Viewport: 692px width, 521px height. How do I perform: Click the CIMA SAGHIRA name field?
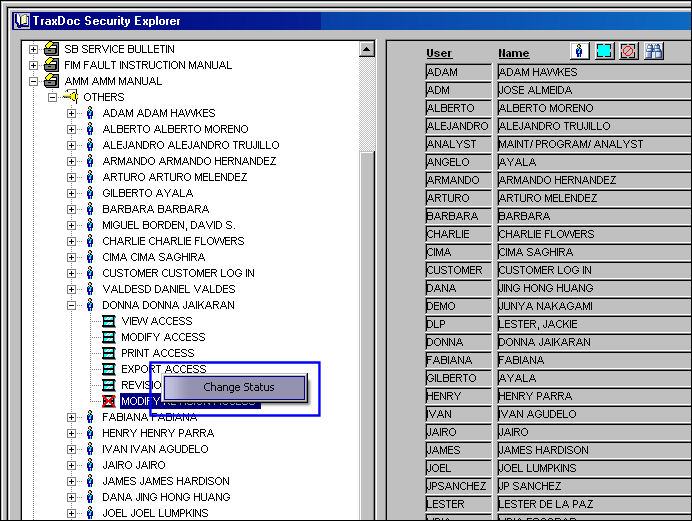click(594, 252)
